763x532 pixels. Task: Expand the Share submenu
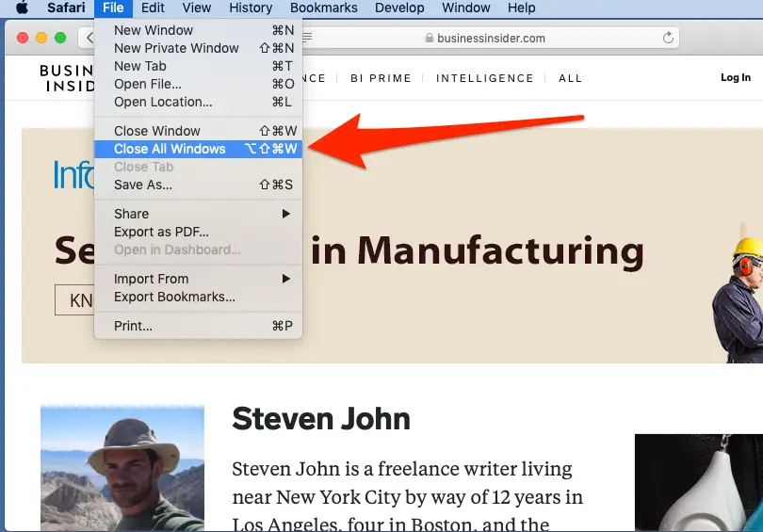click(x=198, y=214)
